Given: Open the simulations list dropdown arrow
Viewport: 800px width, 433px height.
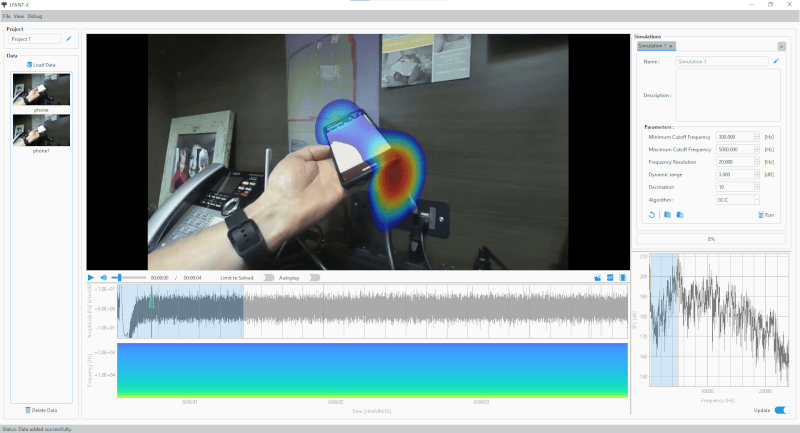Looking at the screenshot, I should click(781, 46).
